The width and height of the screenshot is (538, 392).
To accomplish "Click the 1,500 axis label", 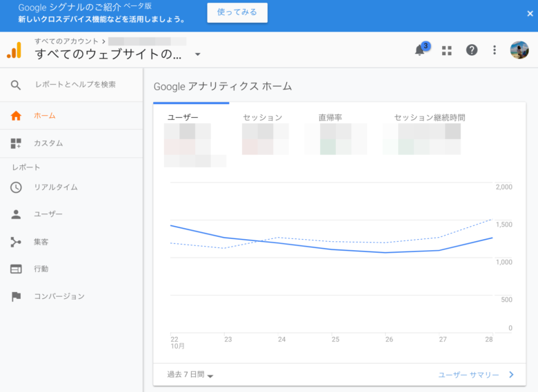I will pyautogui.click(x=504, y=225).
